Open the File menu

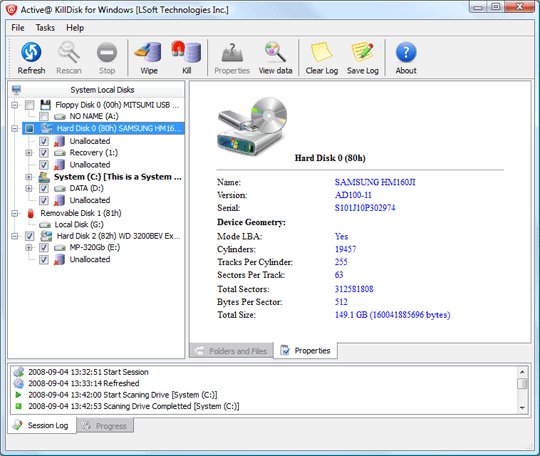click(x=18, y=28)
